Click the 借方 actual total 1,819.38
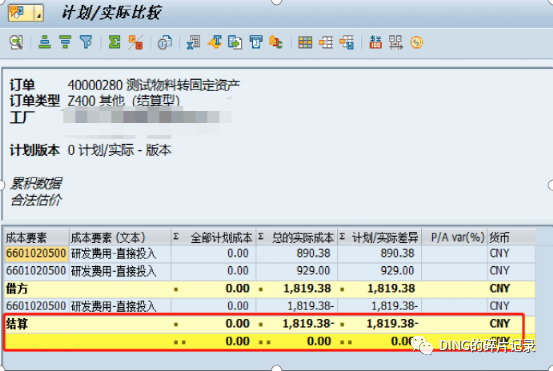 tap(307, 288)
